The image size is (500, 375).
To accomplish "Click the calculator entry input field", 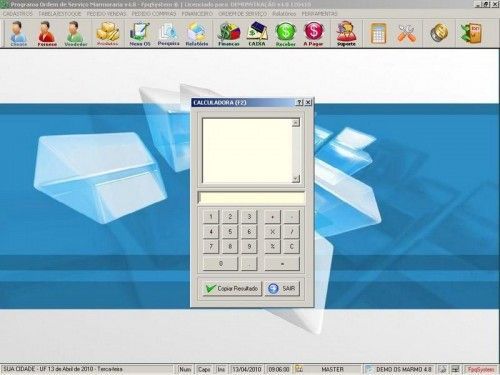I will tap(251, 198).
